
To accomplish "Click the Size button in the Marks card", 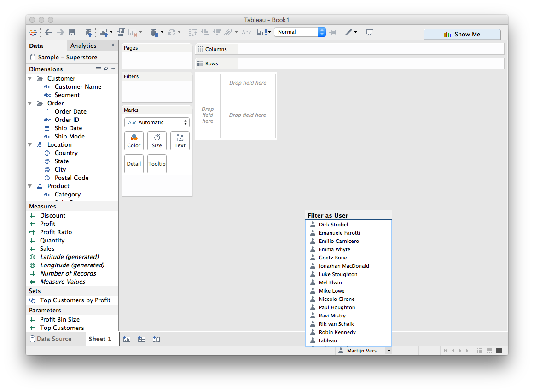I will (x=157, y=140).
